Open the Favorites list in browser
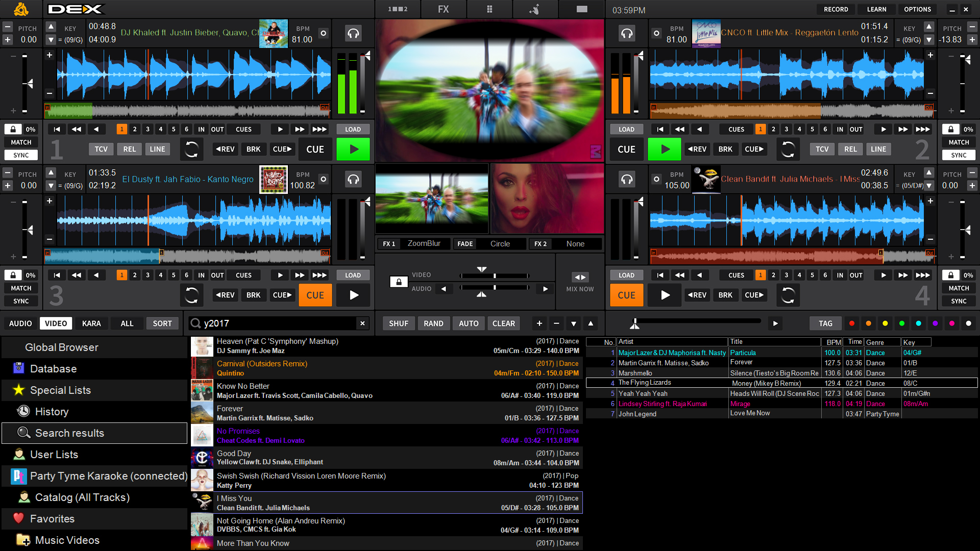 pos(52,519)
